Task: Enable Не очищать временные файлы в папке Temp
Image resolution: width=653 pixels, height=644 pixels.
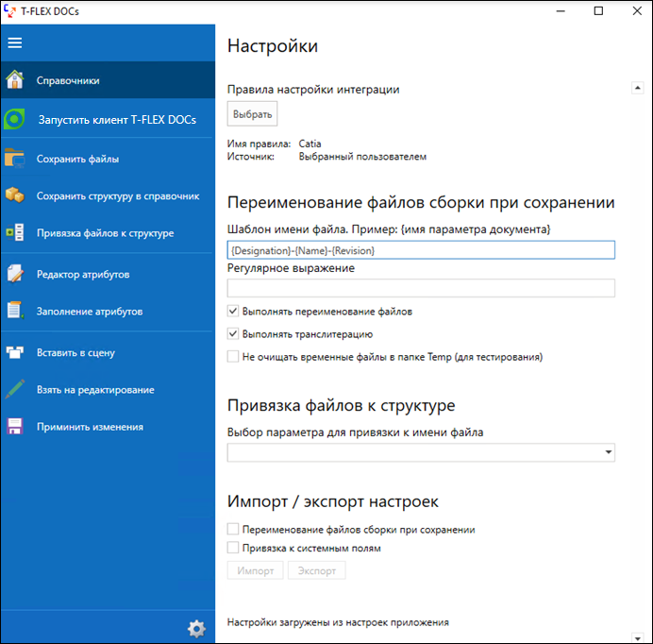Action: [x=233, y=356]
